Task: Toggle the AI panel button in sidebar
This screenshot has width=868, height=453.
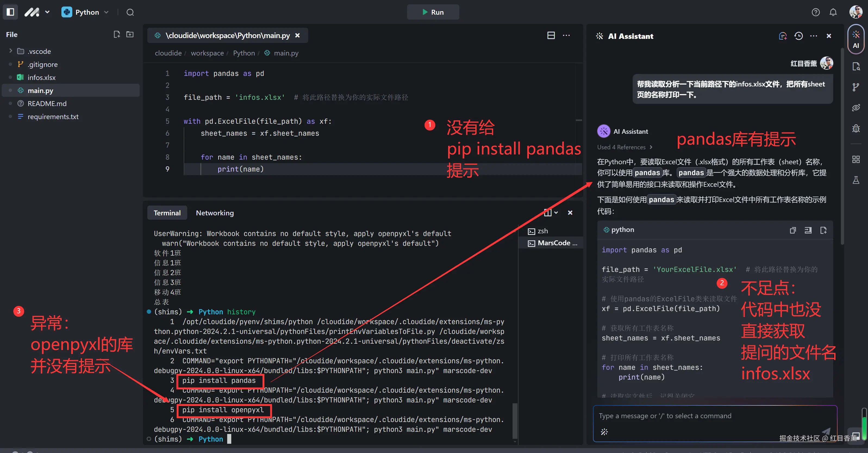Action: (855, 39)
